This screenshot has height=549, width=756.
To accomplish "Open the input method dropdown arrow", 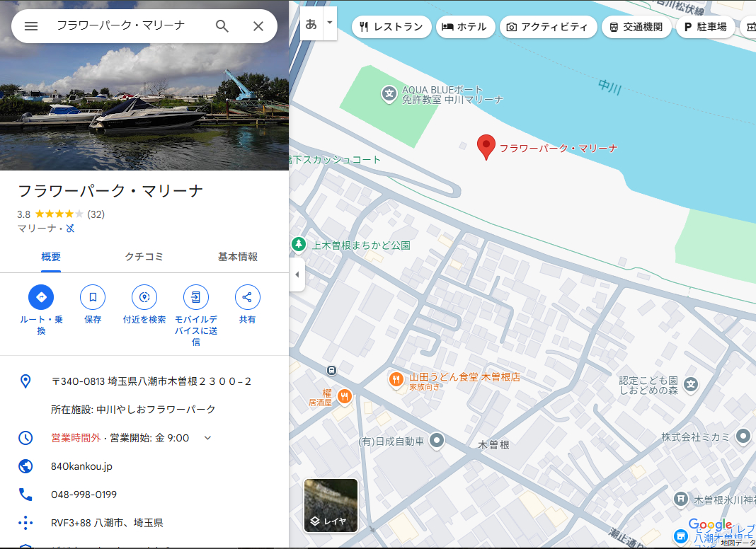I will click(x=330, y=23).
